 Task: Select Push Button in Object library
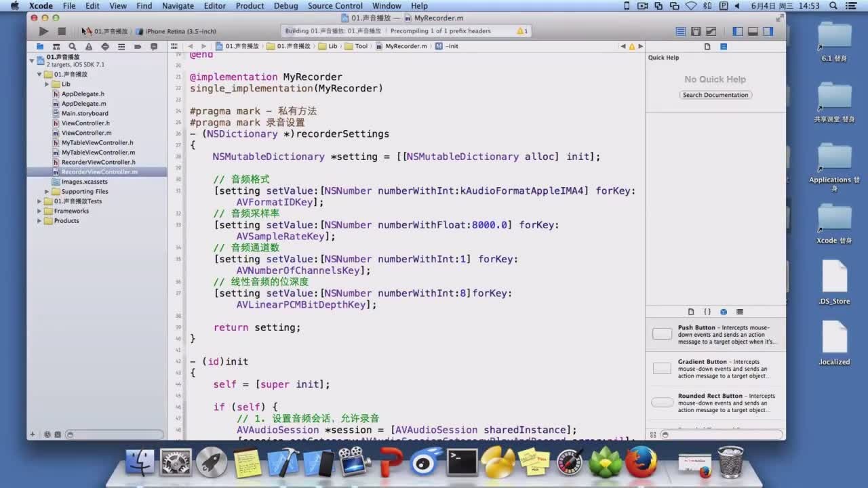pyautogui.click(x=715, y=334)
